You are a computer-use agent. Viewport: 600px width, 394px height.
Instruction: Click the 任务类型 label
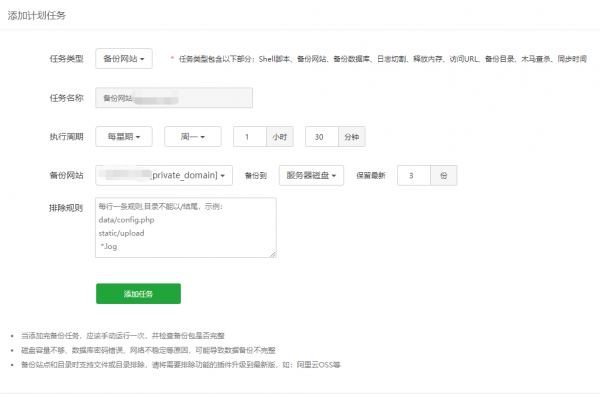66,59
